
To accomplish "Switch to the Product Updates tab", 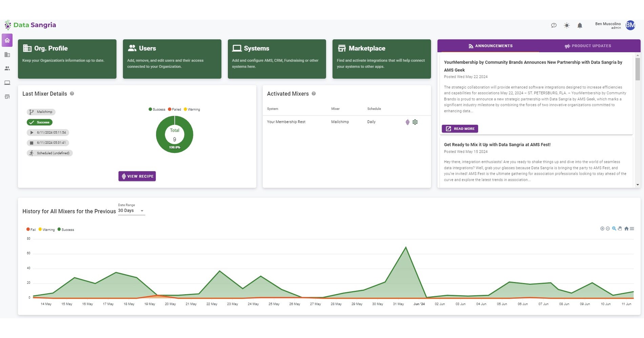I will point(588,46).
